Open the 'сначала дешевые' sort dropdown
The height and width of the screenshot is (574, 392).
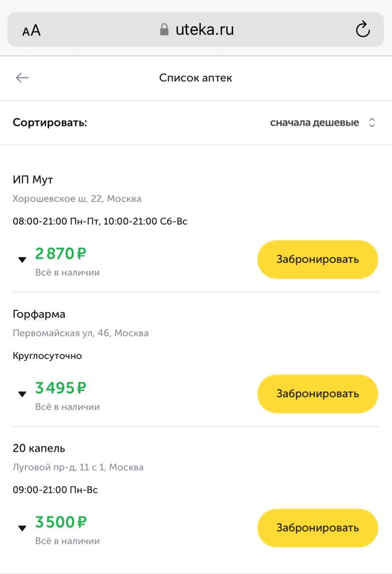[315, 122]
